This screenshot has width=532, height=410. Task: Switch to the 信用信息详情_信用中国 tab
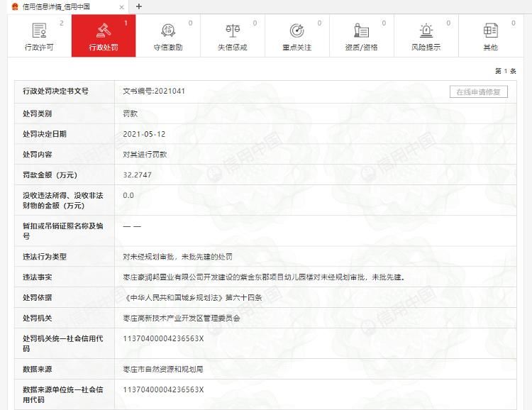coord(68,7)
